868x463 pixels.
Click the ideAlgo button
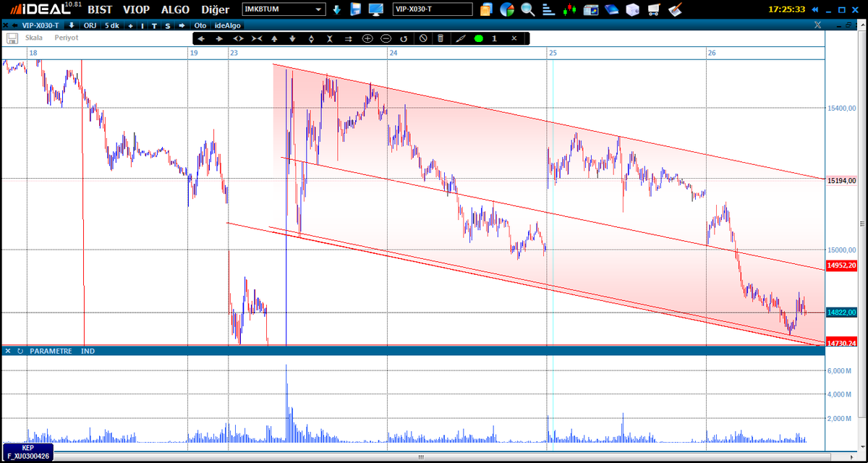(x=228, y=25)
